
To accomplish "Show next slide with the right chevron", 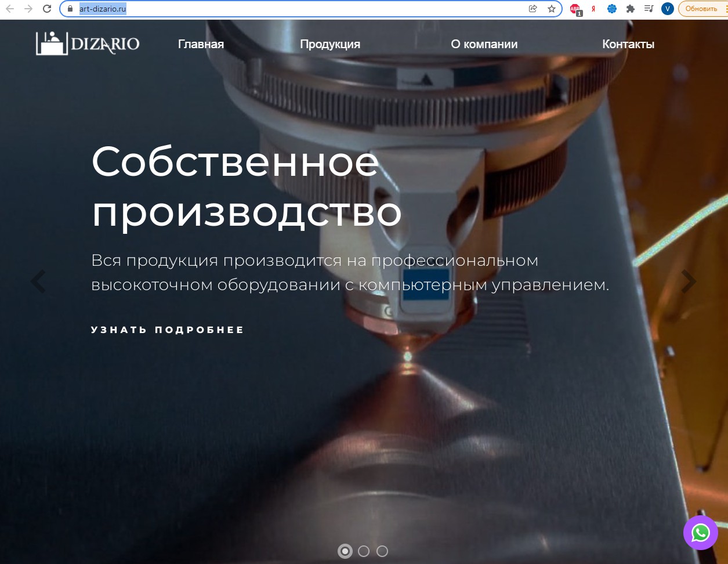I will pos(689,281).
